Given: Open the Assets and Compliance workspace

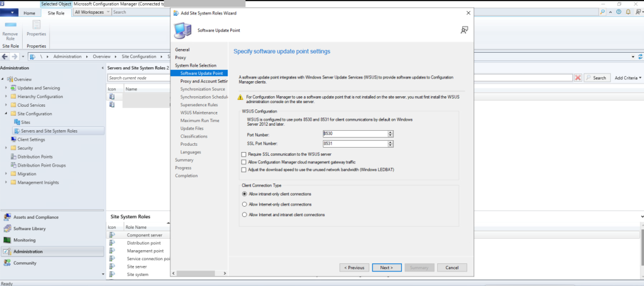Looking at the screenshot, I should click(36, 217).
